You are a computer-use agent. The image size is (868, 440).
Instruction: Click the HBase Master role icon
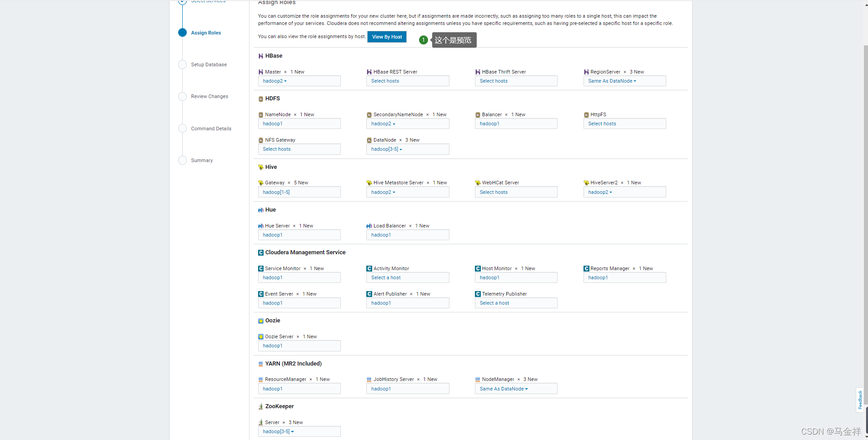click(261, 72)
